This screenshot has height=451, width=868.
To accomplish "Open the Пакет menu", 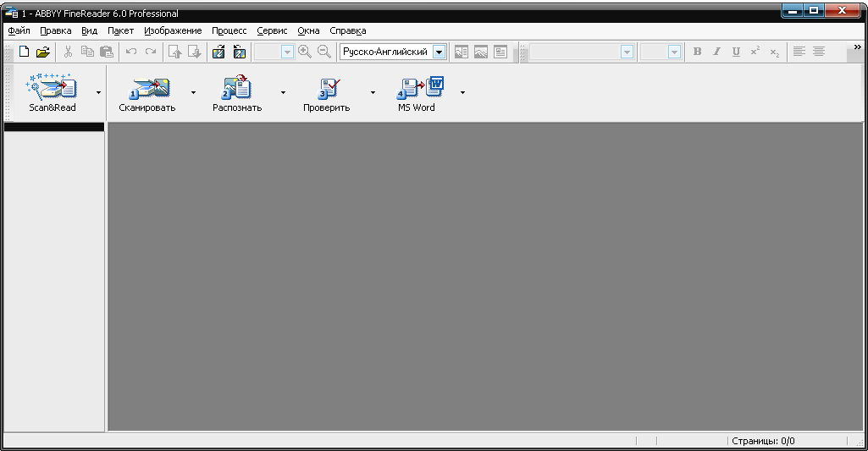I will [x=121, y=31].
